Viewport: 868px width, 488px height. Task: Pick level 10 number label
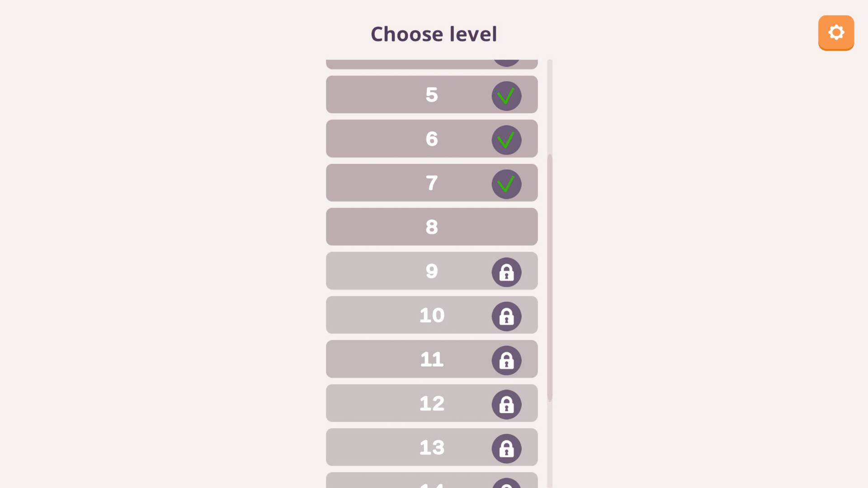coord(432,315)
